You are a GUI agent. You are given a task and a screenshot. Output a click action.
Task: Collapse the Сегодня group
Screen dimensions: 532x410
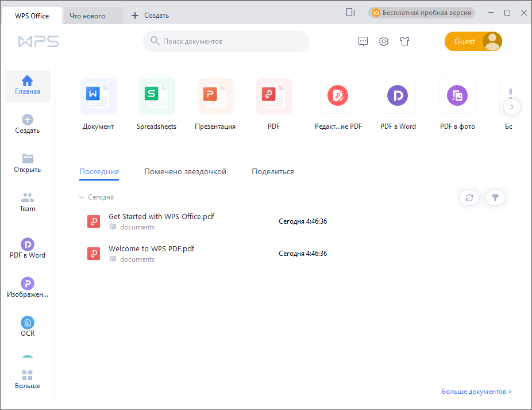82,197
